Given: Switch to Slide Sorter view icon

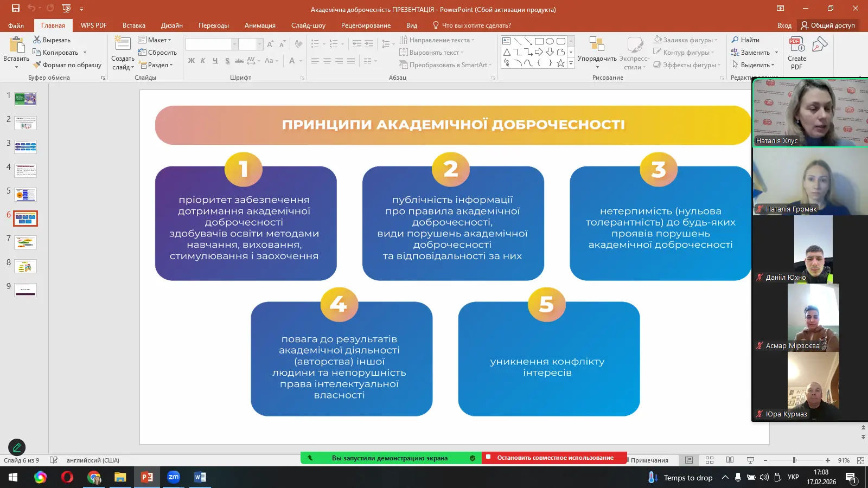Looking at the screenshot, I should (709, 460).
